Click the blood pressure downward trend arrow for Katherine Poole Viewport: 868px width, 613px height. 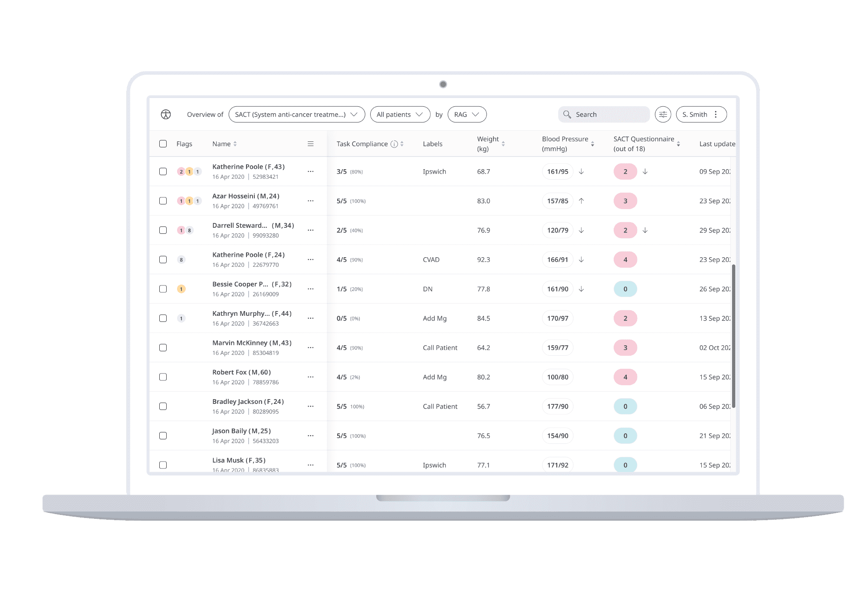pyautogui.click(x=581, y=172)
